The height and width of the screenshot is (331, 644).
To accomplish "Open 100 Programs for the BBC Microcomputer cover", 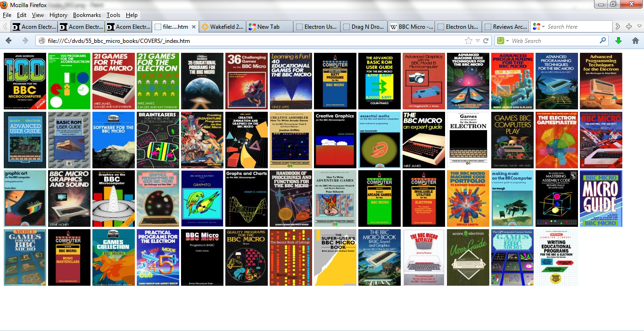I will (25, 81).
